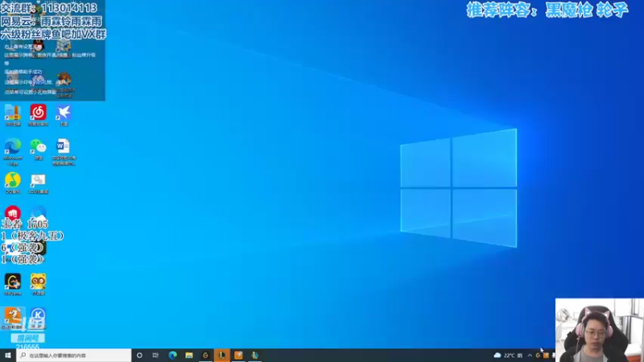Image resolution: width=644 pixels, height=362 pixels.
Task: Expand hidden system tray icons
Action: coord(530,356)
